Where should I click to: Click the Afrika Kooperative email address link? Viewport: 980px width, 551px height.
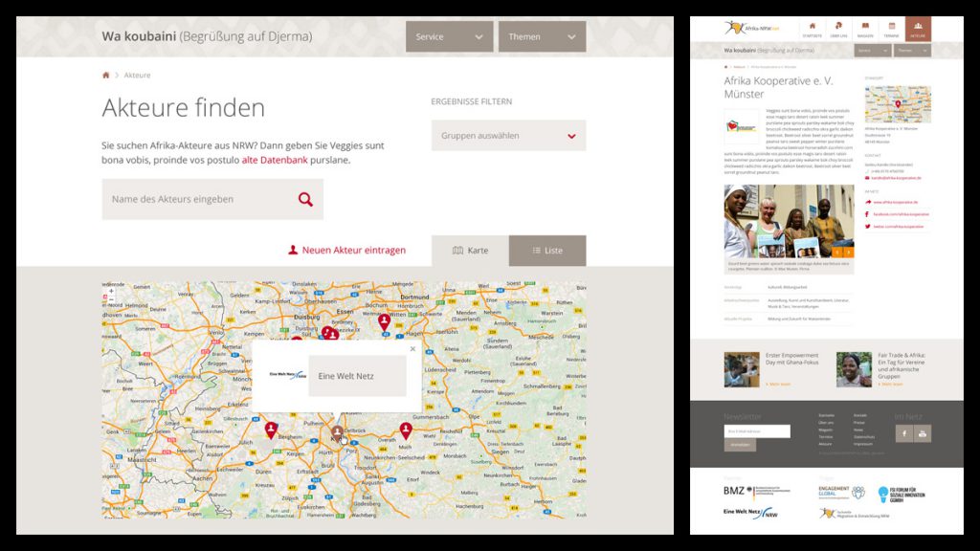(896, 178)
